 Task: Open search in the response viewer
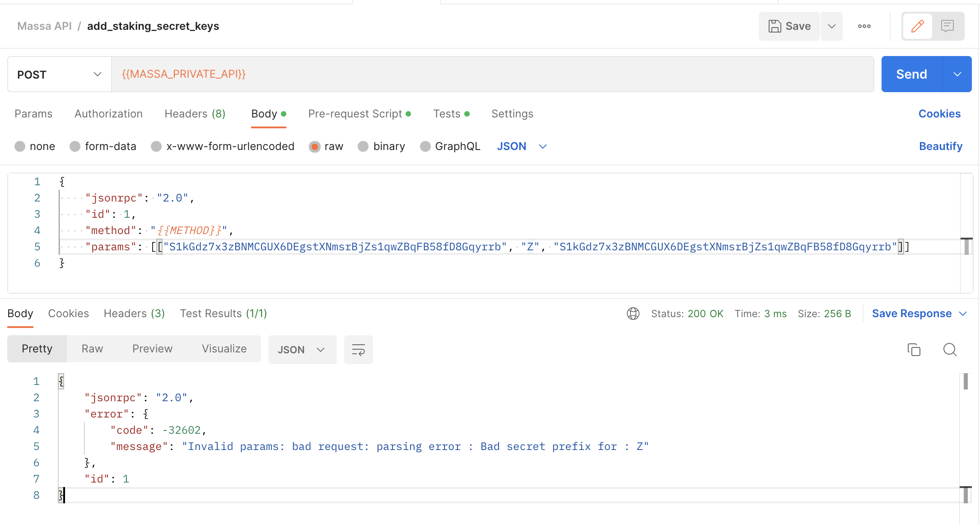[950, 349]
